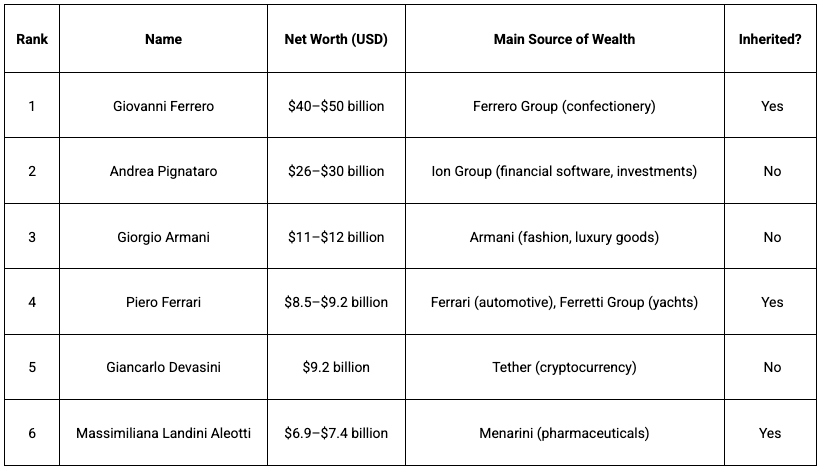Click the $40–$50 billion cell
This screenshot has height=474, width=823.
(x=336, y=106)
